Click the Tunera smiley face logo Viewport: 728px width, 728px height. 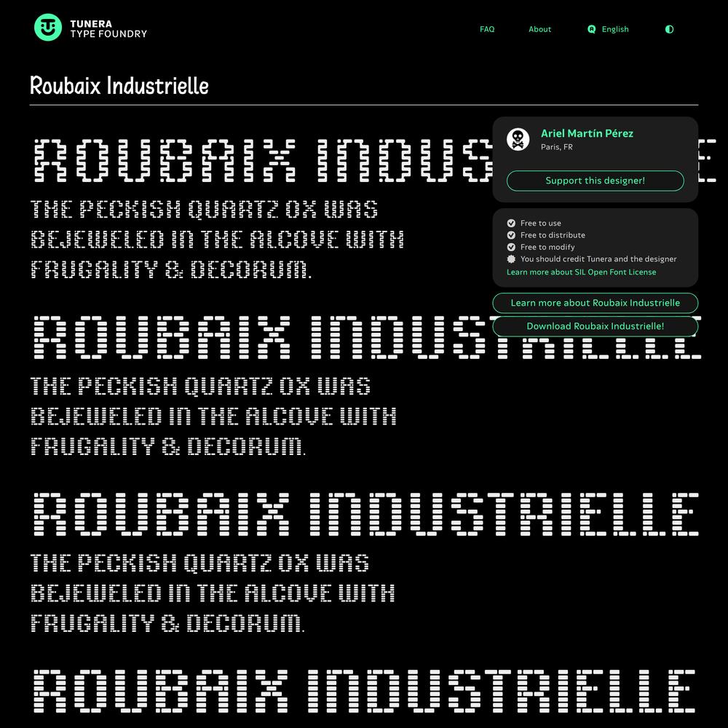tap(48, 28)
